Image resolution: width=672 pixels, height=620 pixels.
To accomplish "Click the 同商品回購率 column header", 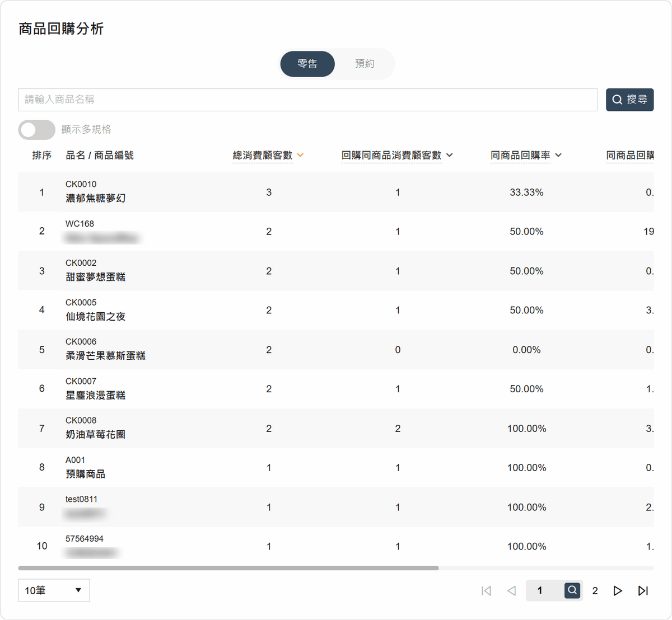I will tap(520, 156).
